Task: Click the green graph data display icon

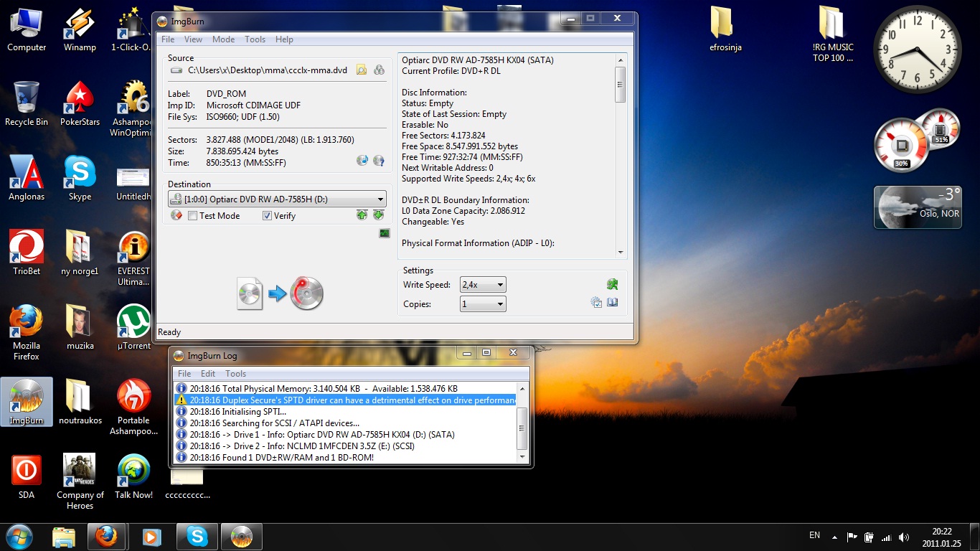Action: [x=385, y=233]
